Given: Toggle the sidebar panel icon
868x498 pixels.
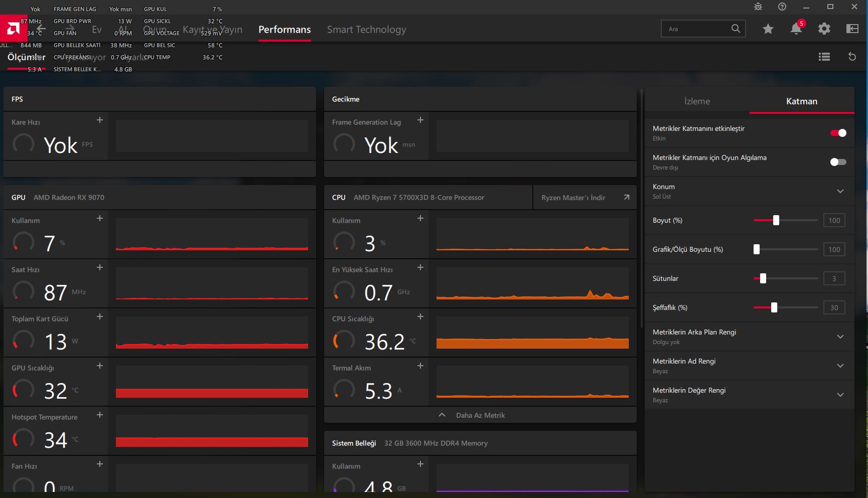Looking at the screenshot, I should 852,29.
